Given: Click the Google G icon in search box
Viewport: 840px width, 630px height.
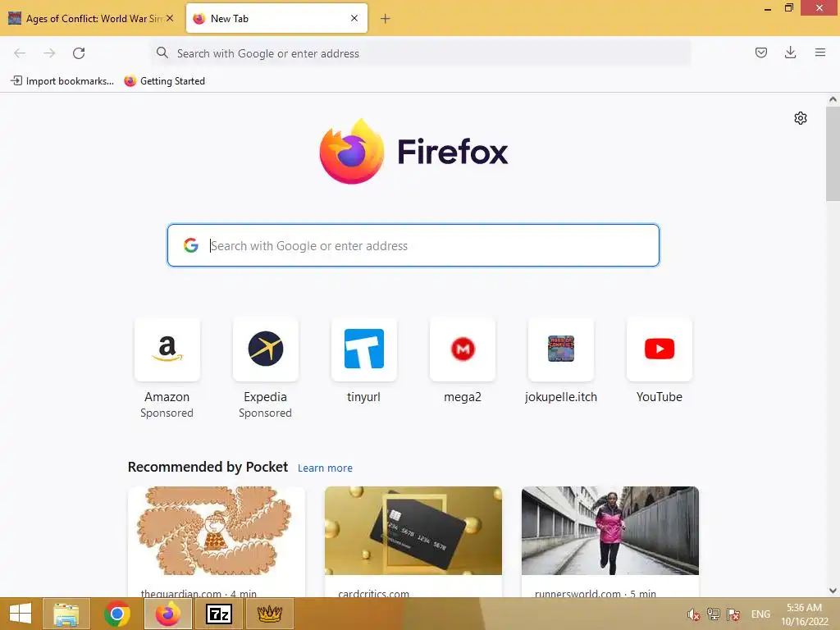Looking at the screenshot, I should (x=190, y=245).
